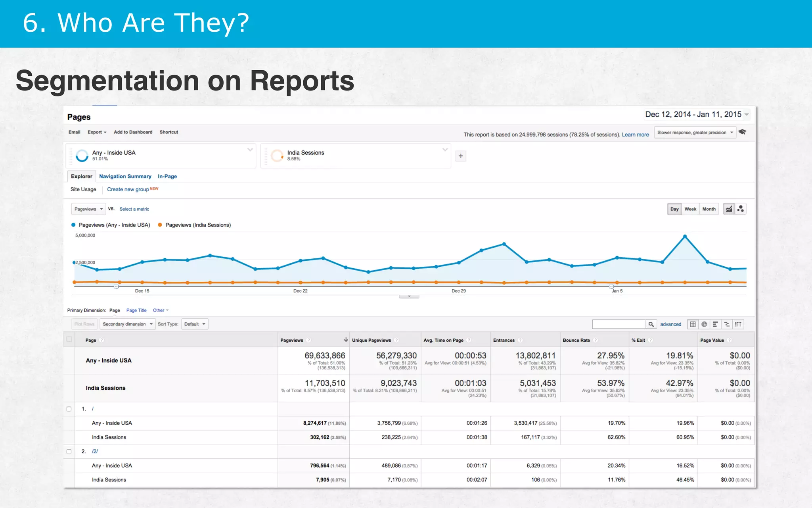Switch to line chart view icon

coord(729,209)
